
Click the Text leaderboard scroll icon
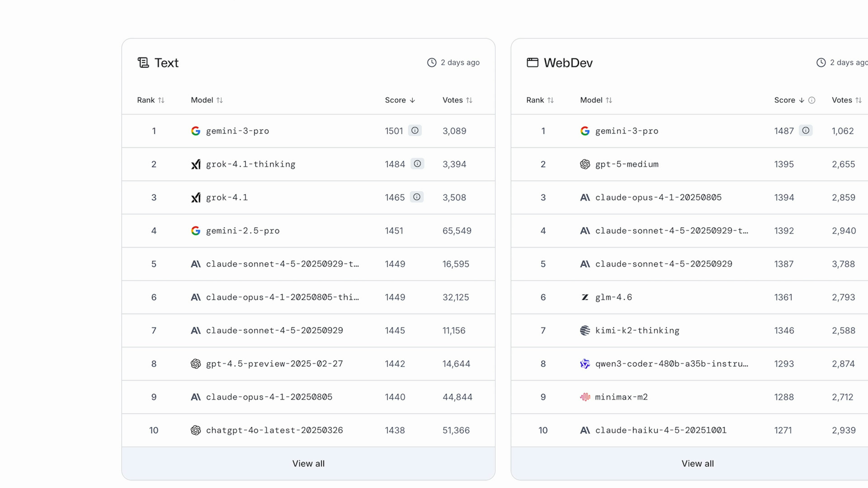143,63
